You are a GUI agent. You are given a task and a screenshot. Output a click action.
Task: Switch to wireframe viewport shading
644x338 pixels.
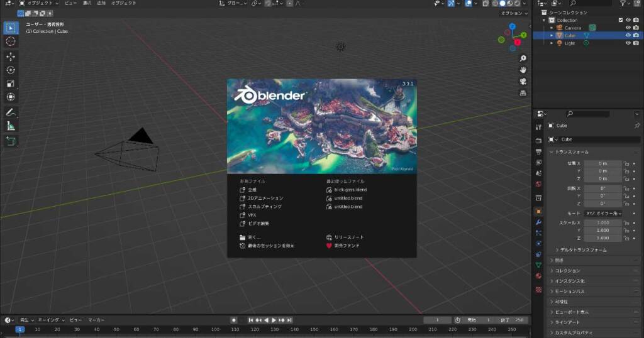point(495,3)
